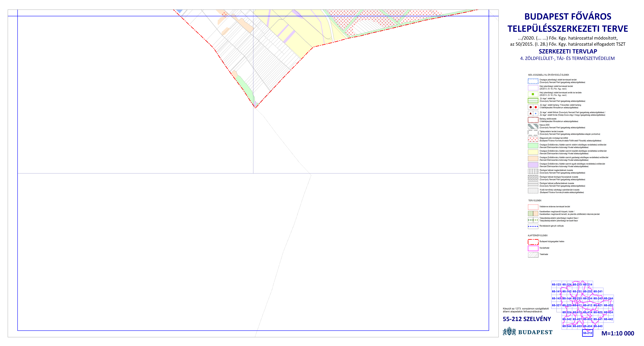Screen dimensions: 644x346
Task: Click the light green védelmi erdőterület swatch
Action: click(x=533, y=146)
